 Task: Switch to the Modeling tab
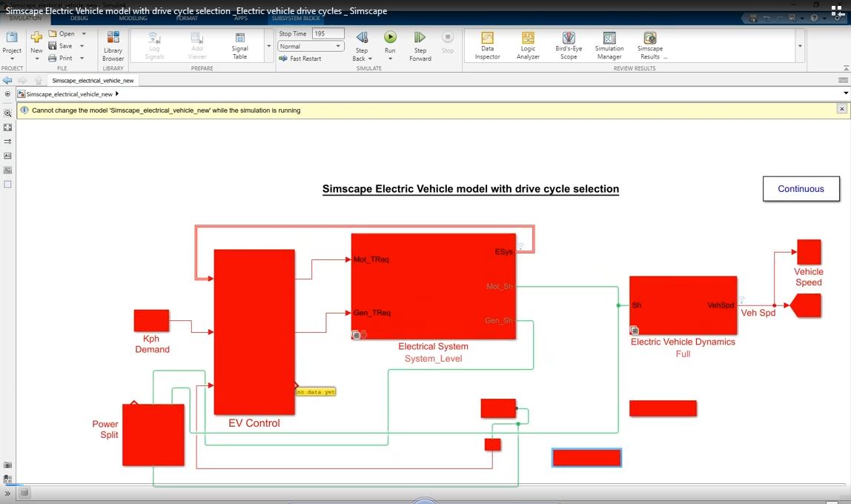133,18
